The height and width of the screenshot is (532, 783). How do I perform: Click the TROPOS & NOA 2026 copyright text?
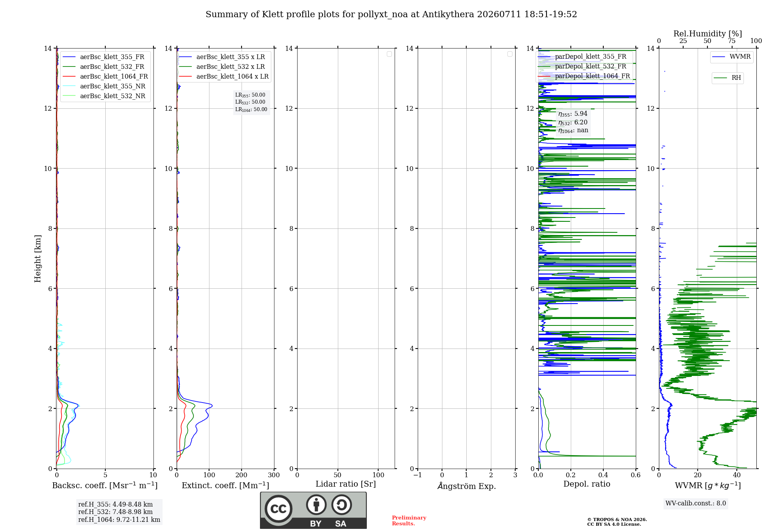tap(617, 519)
